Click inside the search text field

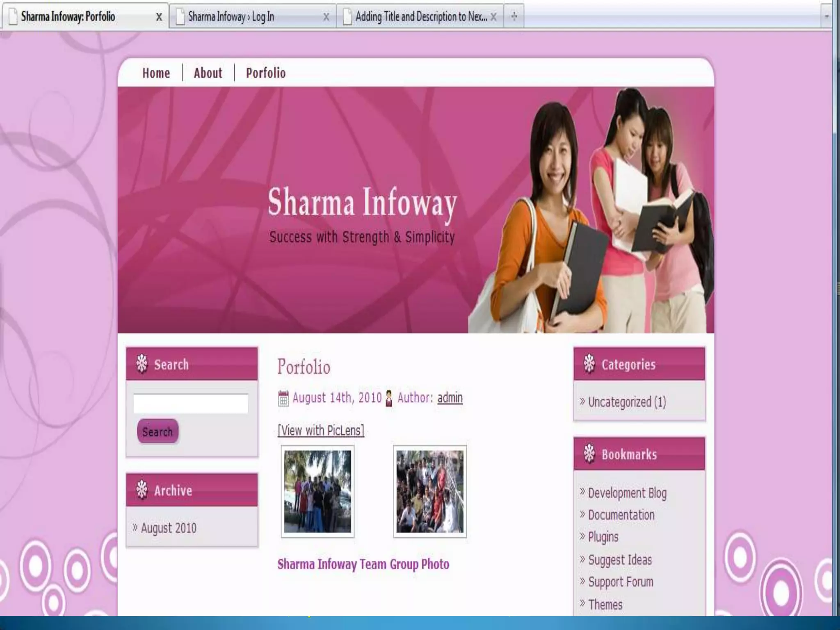[191, 403]
